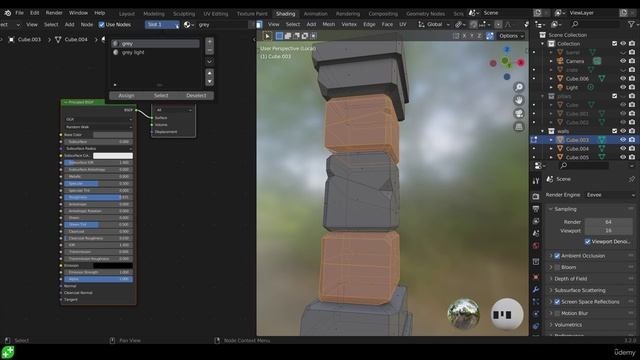Toggle the camera view gizmo icon
This screenshot has height=360, width=640.
point(519,113)
